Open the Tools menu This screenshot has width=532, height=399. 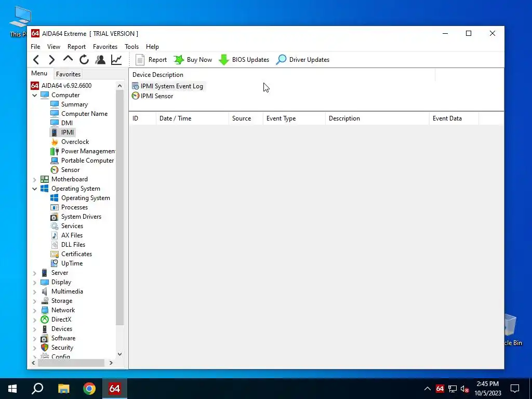(131, 47)
